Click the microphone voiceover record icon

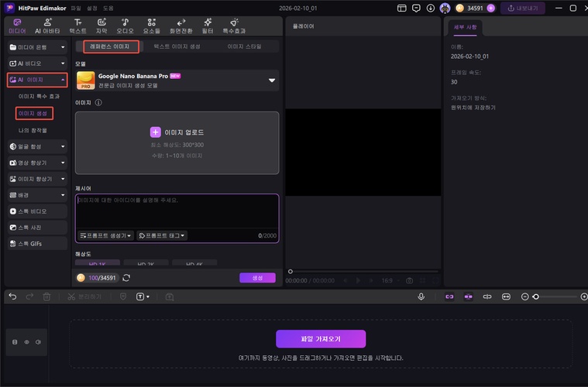tap(421, 296)
